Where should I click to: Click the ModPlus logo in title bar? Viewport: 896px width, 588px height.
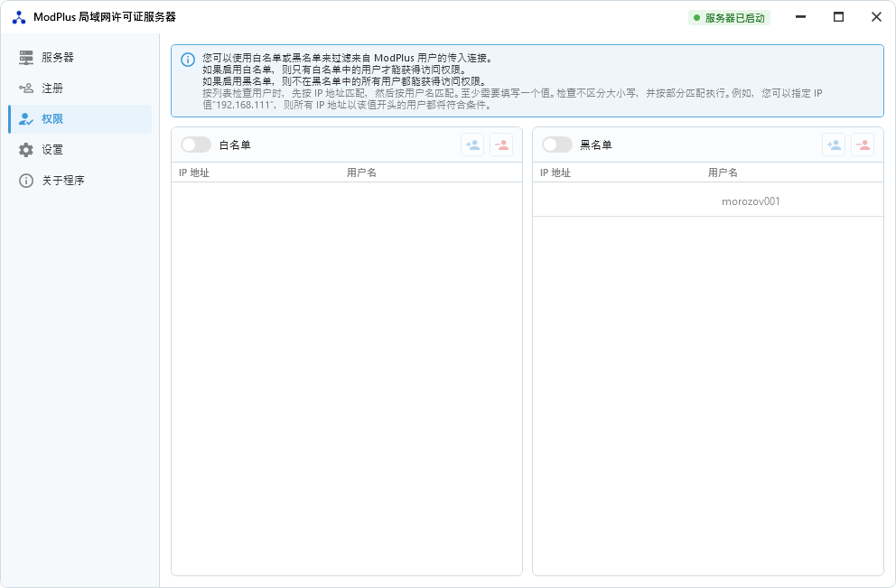pos(20,18)
